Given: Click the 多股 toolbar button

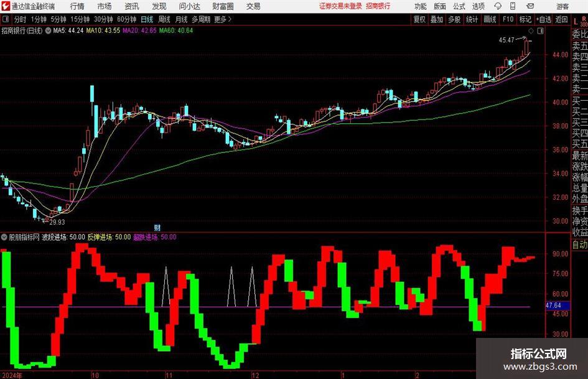Looking at the screenshot, I should (x=454, y=19).
